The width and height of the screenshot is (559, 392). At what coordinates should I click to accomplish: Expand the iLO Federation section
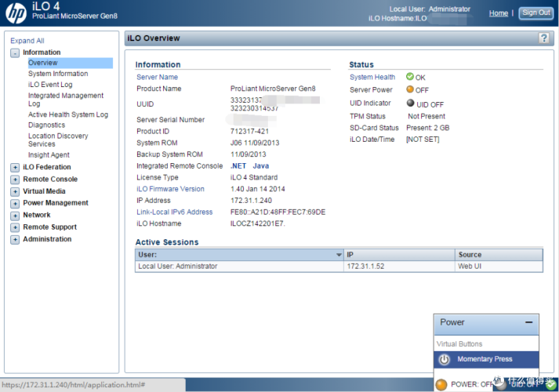point(15,168)
